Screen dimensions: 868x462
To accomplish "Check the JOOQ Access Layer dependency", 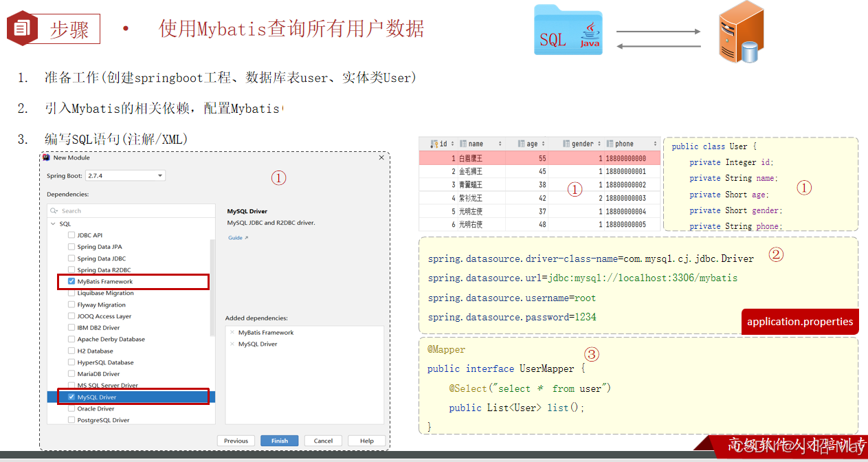I will [71, 316].
